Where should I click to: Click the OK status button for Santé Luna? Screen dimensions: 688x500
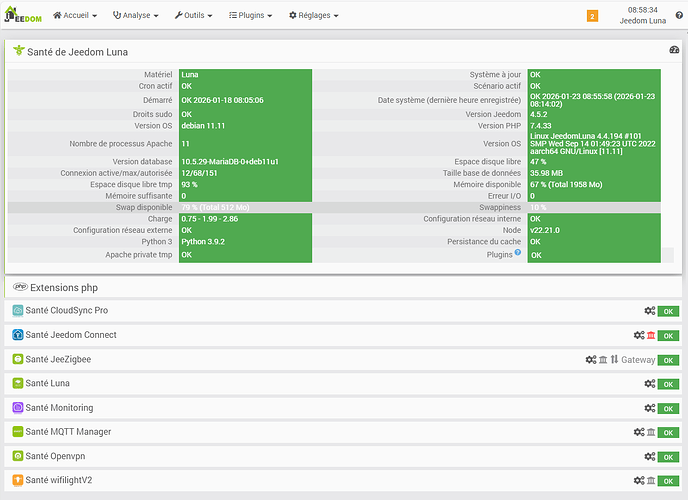click(x=668, y=384)
